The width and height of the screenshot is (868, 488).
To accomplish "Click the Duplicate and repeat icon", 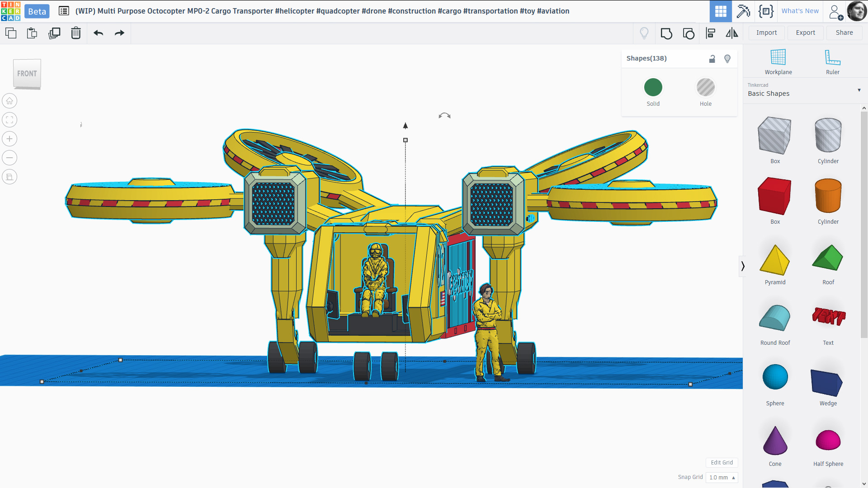I will (54, 33).
